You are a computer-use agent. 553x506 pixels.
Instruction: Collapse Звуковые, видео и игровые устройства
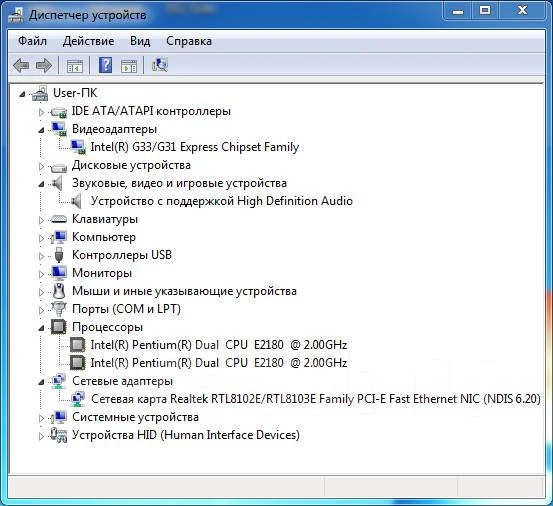coord(41,184)
